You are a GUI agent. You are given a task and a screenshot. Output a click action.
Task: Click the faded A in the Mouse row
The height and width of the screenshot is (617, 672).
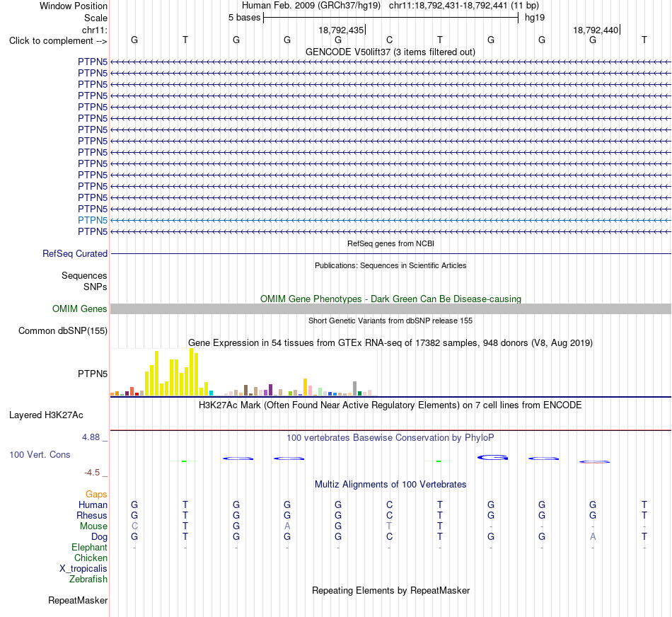(287, 526)
